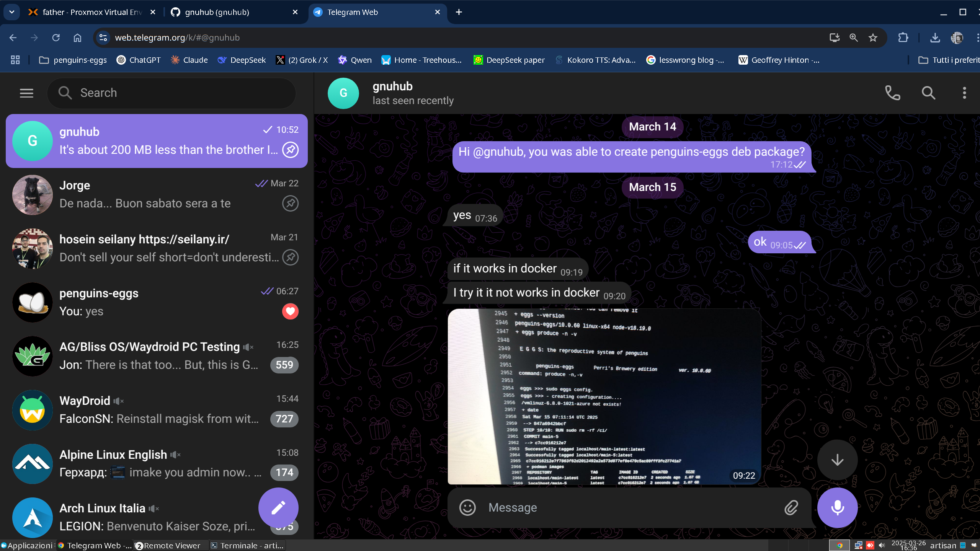View site information icon in address bar
Image resolution: width=980 pixels, height=551 pixels.
pyautogui.click(x=103, y=37)
